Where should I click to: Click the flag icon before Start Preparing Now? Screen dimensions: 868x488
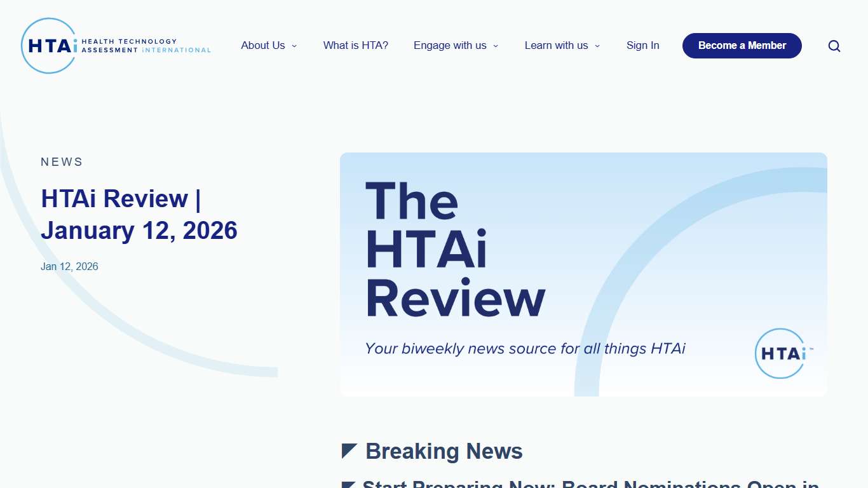pos(349,484)
